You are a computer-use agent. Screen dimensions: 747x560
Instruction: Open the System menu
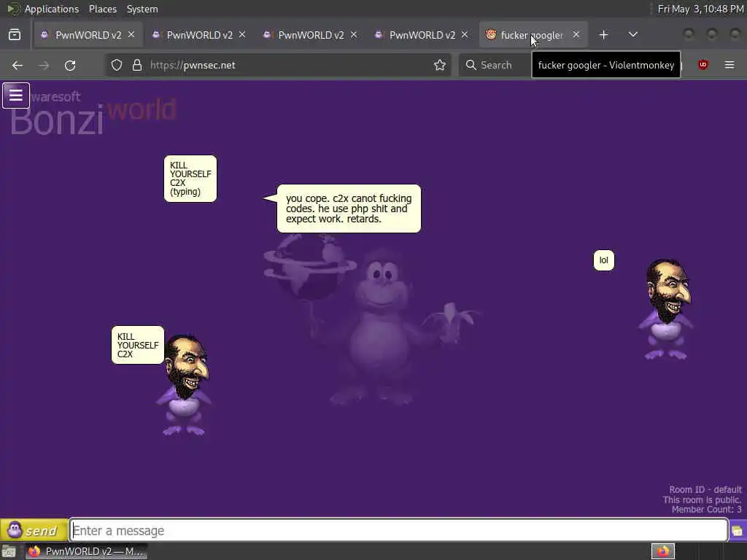pyautogui.click(x=142, y=9)
